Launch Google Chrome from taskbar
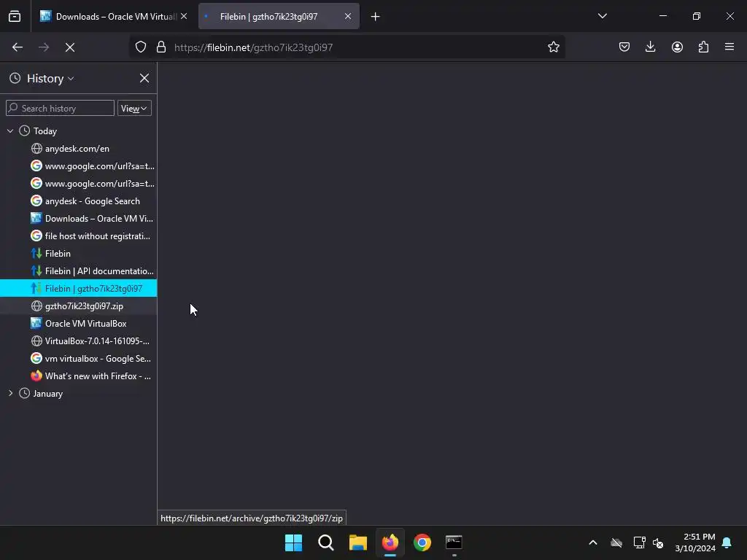747x560 pixels. click(x=422, y=542)
